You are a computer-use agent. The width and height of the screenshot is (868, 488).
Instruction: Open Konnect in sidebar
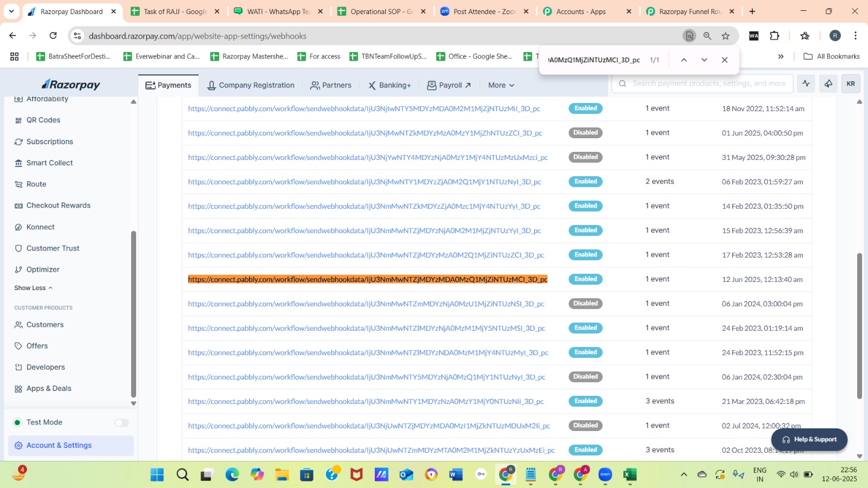(41, 227)
